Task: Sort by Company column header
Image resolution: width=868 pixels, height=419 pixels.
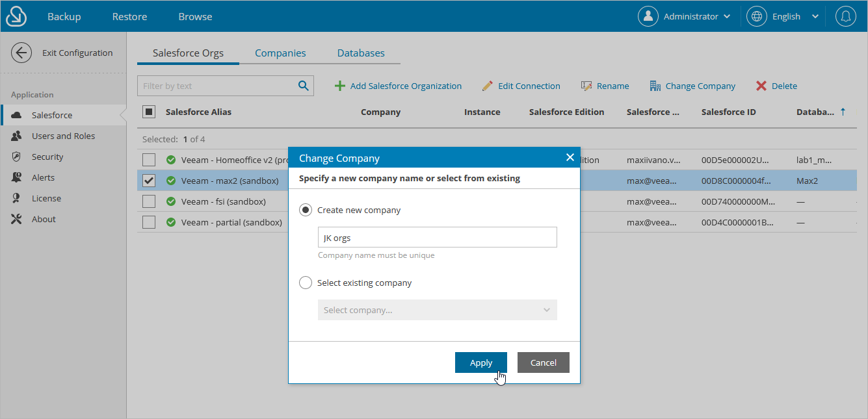Action: click(x=380, y=112)
